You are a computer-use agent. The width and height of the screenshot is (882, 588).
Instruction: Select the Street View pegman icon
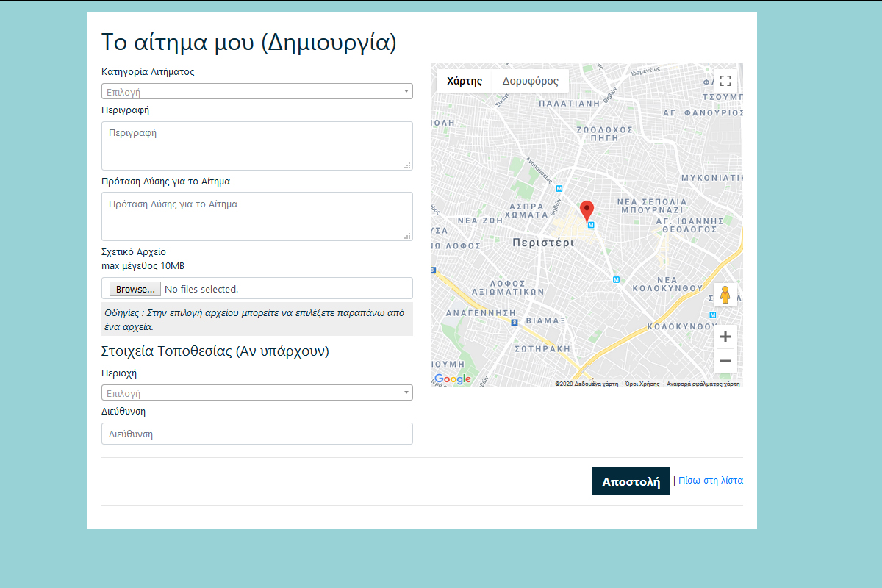(x=725, y=295)
